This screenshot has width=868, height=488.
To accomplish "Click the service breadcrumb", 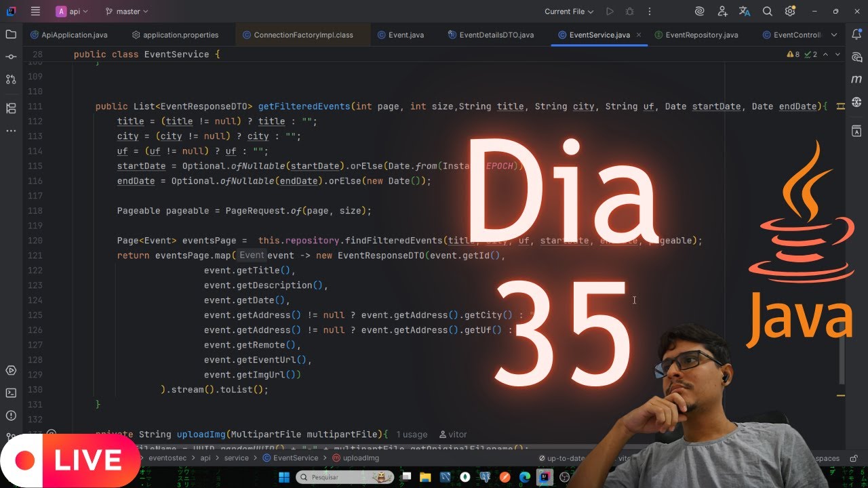I will pos(237,458).
